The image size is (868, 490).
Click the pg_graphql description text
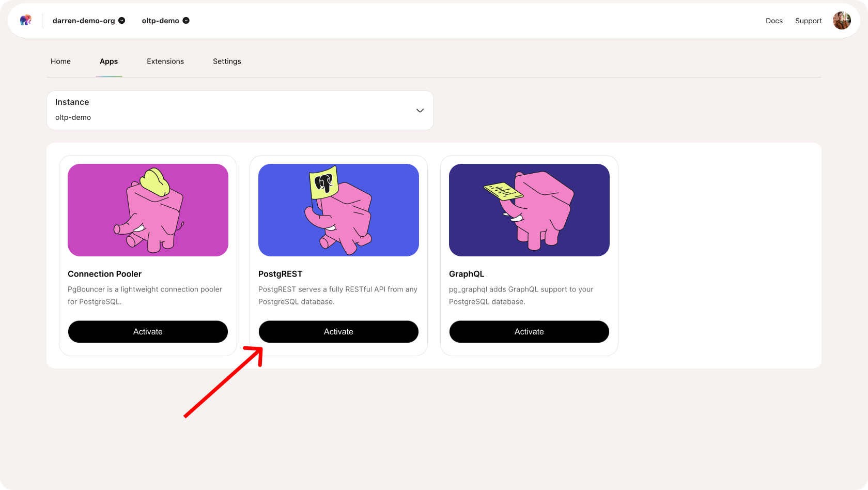pyautogui.click(x=521, y=296)
